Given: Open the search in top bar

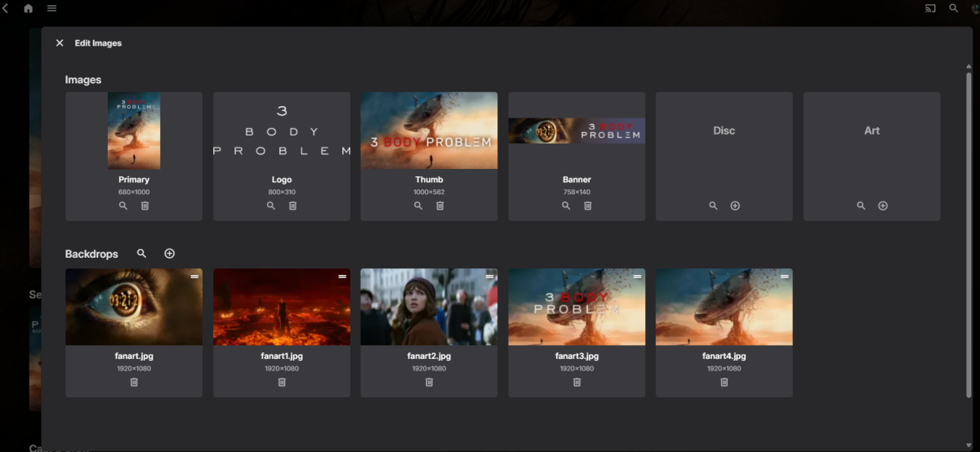Looking at the screenshot, I should click(x=953, y=8).
